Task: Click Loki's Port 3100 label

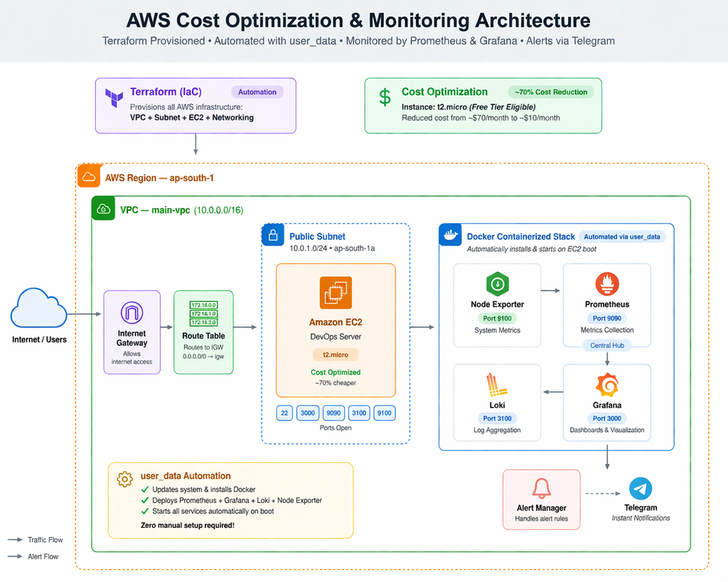Action: (497, 418)
